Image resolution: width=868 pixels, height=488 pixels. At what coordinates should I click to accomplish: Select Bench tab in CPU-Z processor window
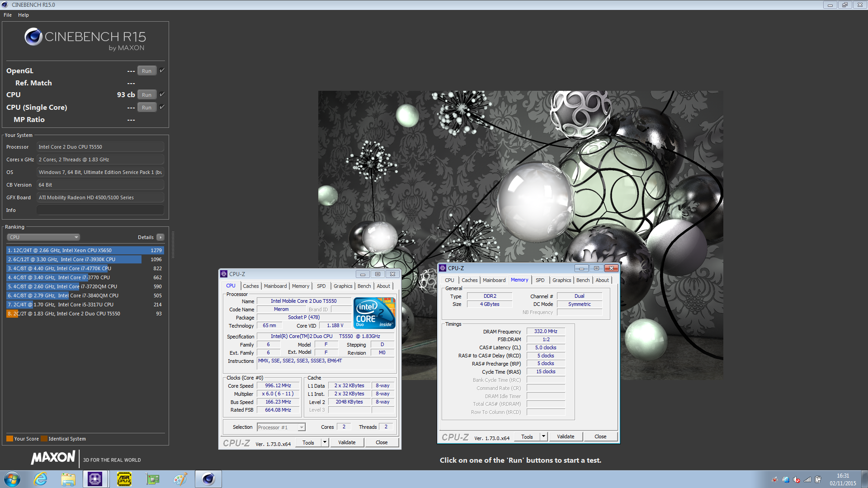[364, 286]
